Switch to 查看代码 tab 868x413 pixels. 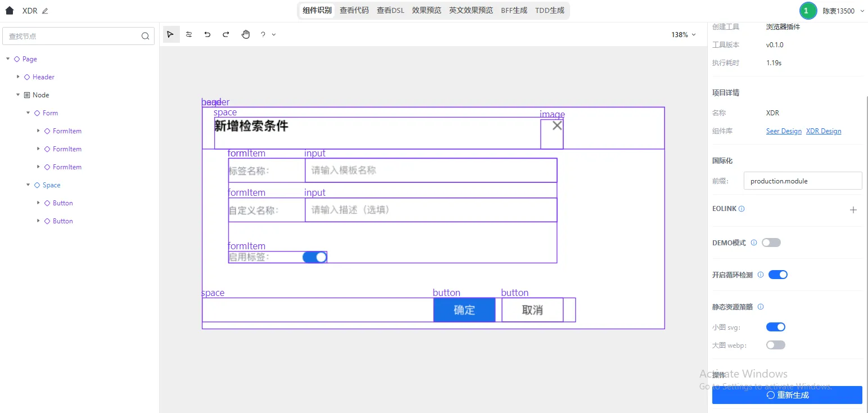[x=354, y=10]
